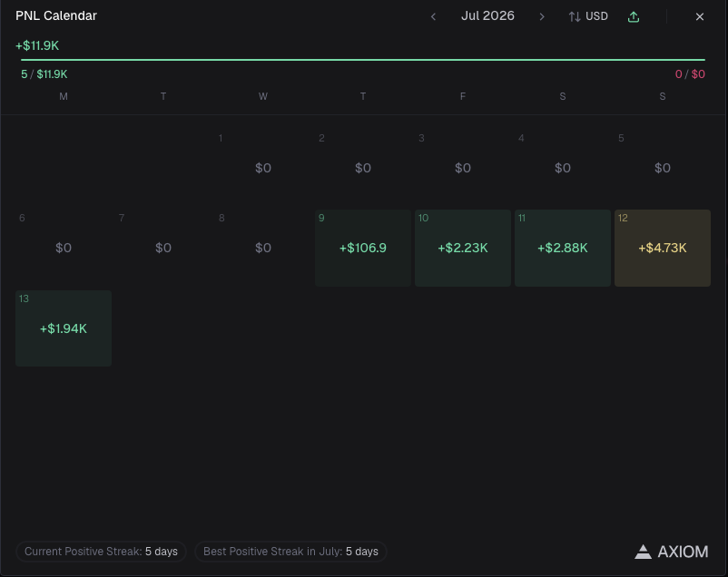Click the 5 / $11.9K winning days summary

pos(44,74)
